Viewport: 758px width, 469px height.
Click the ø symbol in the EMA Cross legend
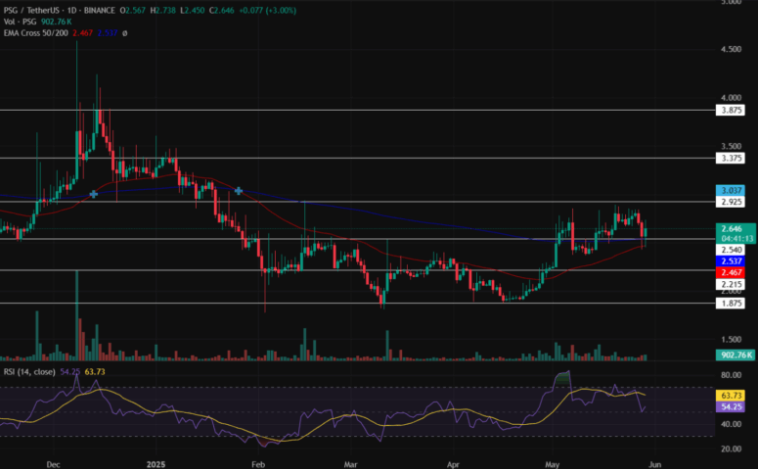pyautogui.click(x=125, y=33)
